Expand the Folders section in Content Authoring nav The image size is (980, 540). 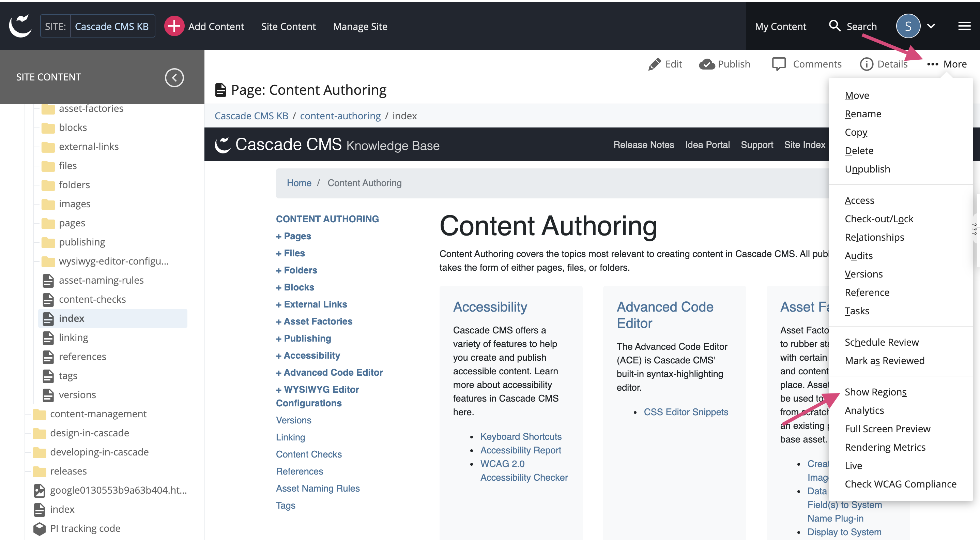(x=297, y=270)
